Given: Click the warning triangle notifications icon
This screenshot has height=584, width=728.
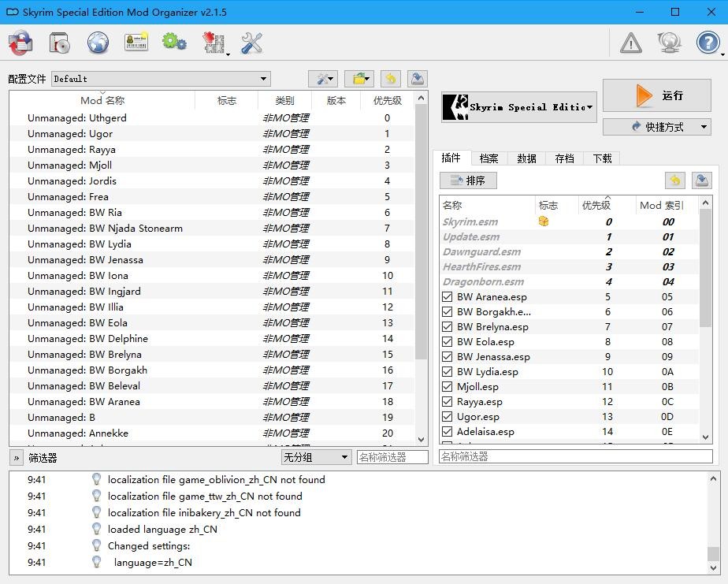Looking at the screenshot, I should [x=630, y=43].
